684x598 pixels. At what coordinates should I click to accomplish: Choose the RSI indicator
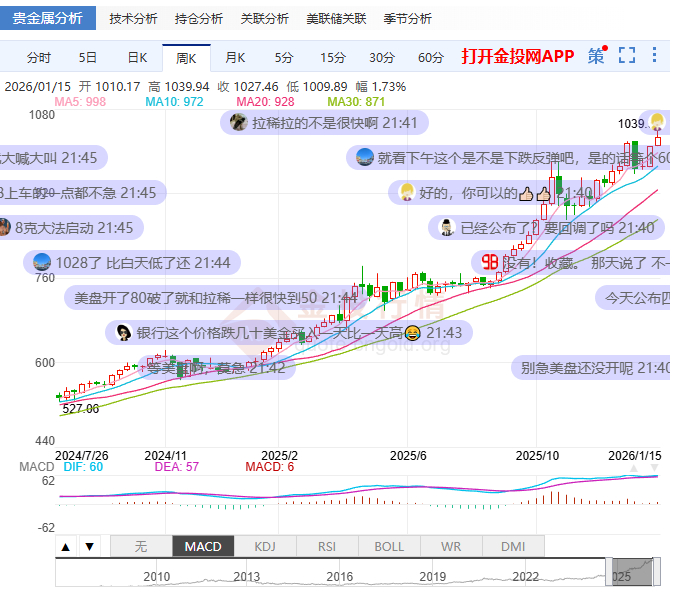pyautogui.click(x=327, y=547)
